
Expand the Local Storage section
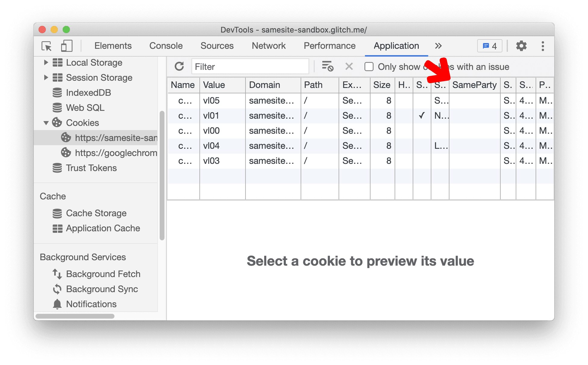coord(46,62)
